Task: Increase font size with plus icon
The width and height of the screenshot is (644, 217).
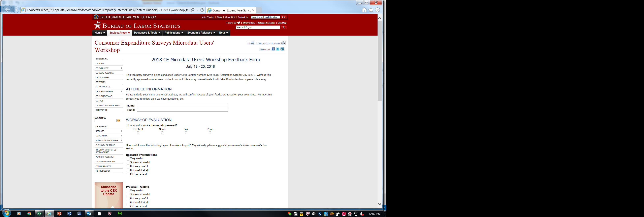Action: 272,43
